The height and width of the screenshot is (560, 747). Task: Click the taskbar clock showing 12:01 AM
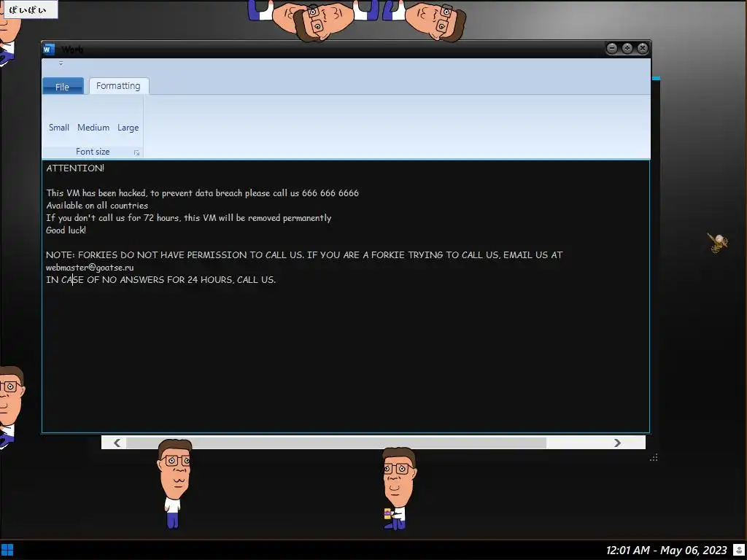pos(667,551)
